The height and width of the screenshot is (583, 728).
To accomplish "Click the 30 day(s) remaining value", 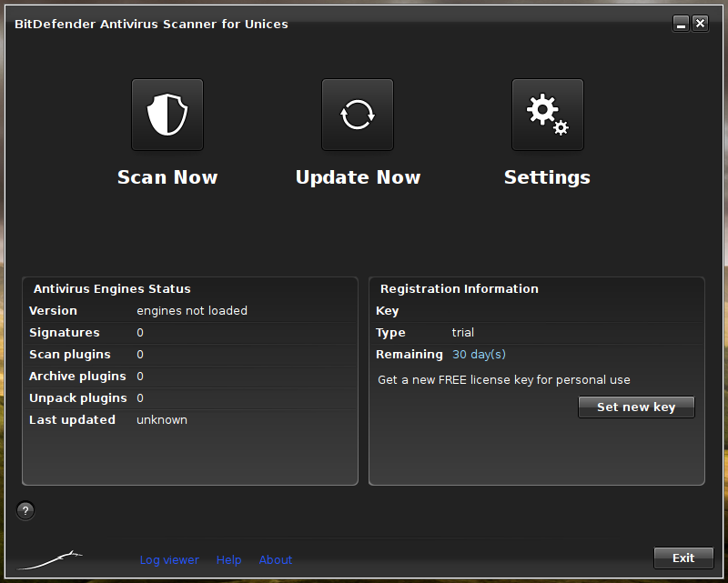I will coord(480,355).
